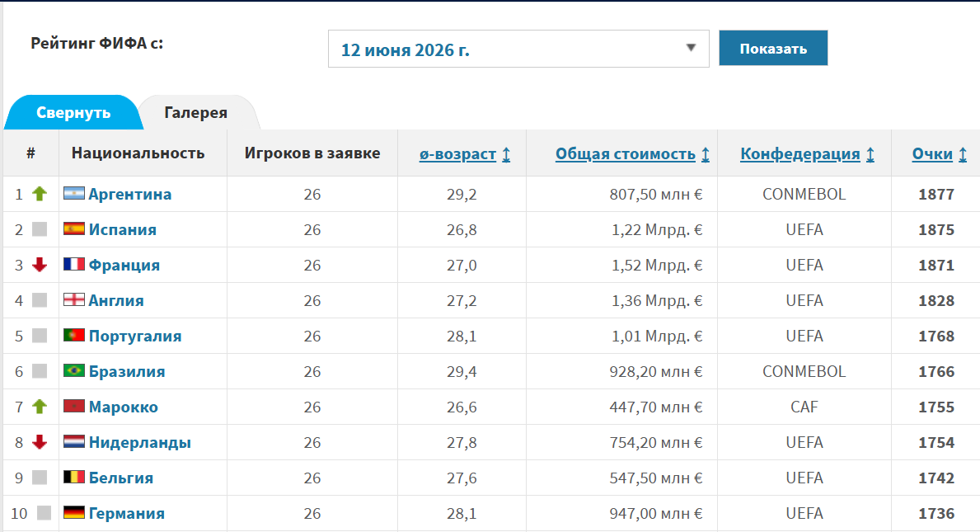This screenshot has height=532, width=980.
Task: Open the Германия team link
Action: click(x=127, y=513)
